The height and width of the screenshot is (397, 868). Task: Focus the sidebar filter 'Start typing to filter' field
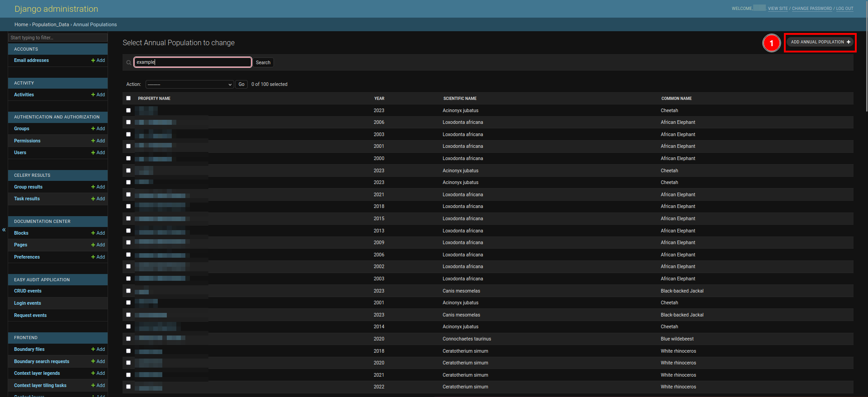point(58,38)
